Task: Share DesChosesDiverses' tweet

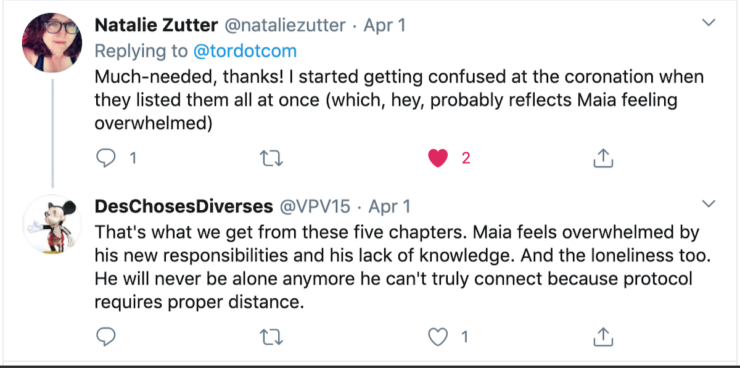Action: tap(603, 337)
